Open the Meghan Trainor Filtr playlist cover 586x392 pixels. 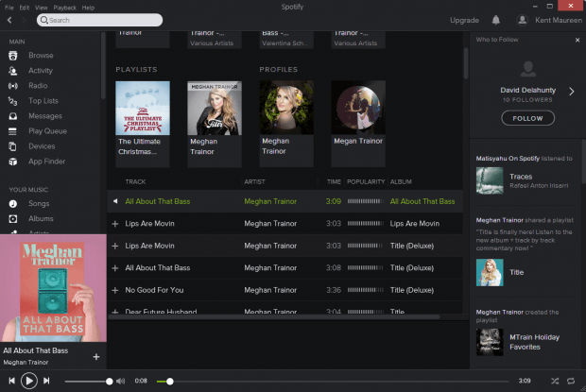coord(215,108)
